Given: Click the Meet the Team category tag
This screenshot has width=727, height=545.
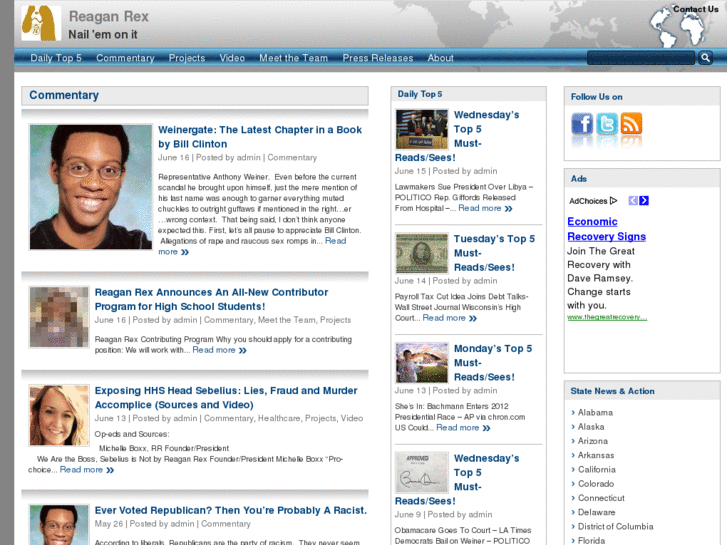Looking at the screenshot, I should coord(287,320).
